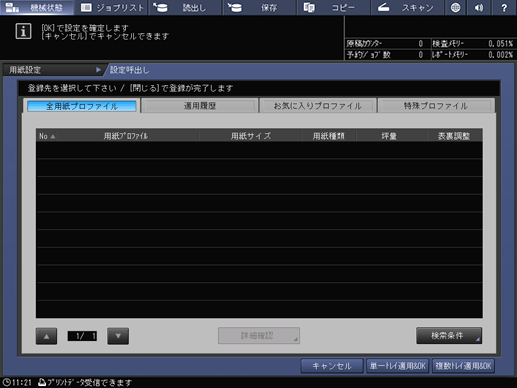
Task: Select the 特殊プロファイル tab
Action: pyautogui.click(x=436, y=106)
